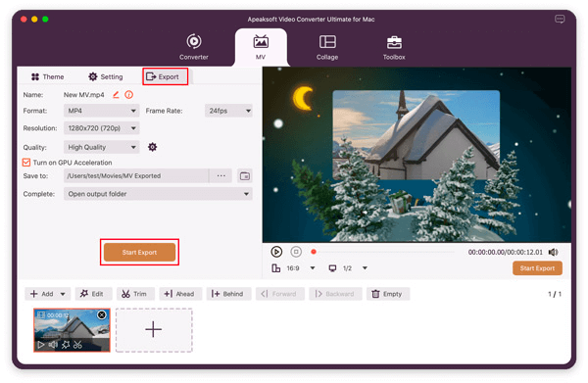The width and height of the screenshot is (588, 383).
Task: Mute the preview volume speaker icon
Action: [553, 252]
